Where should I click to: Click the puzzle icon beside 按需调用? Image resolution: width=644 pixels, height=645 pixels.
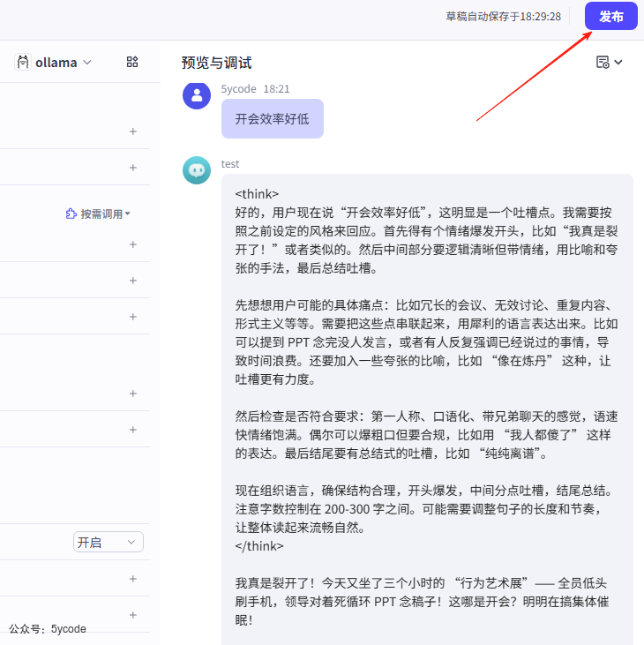[71, 214]
